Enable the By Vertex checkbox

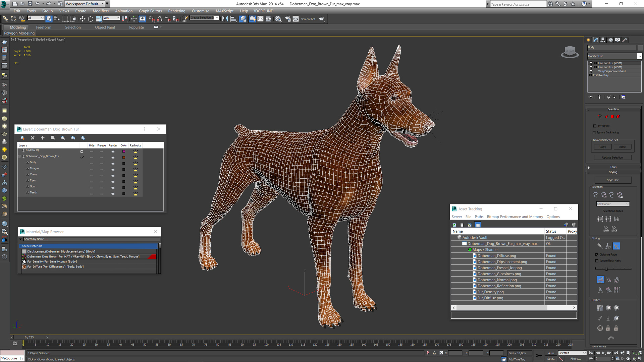594,126
